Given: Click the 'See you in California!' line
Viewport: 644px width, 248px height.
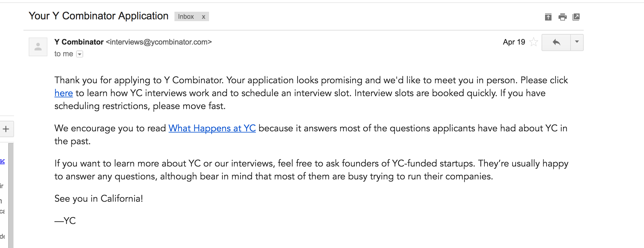Looking at the screenshot, I should tap(99, 199).
